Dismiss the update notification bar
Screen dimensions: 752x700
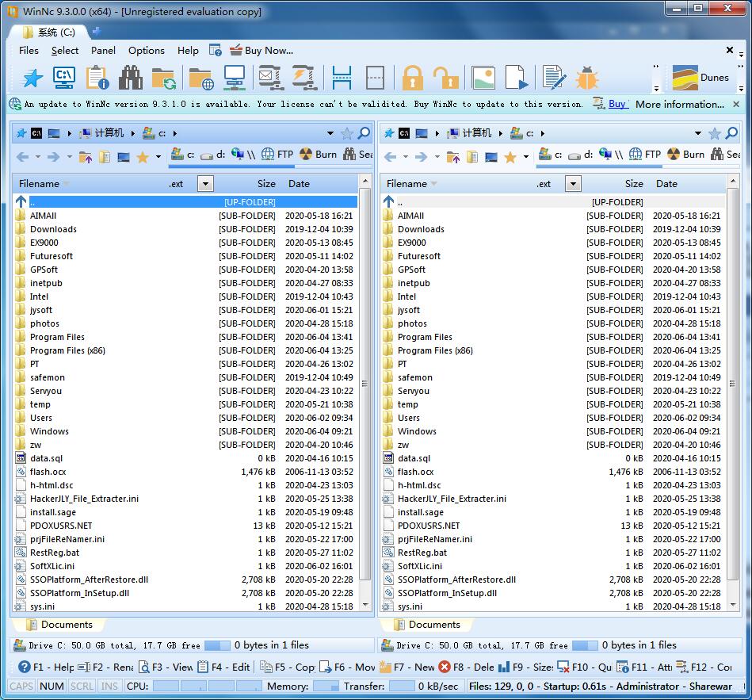point(736,104)
